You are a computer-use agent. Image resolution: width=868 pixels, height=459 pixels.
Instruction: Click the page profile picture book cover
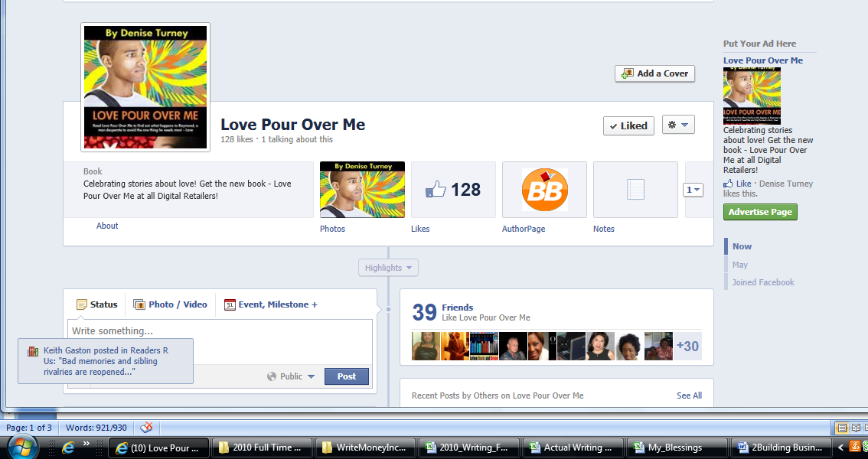point(145,86)
